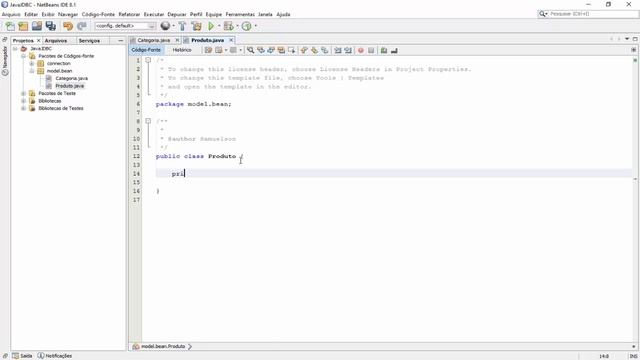Click the Toggle Bookmark icon
The height and width of the screenshot is (360, 640).
324,50
